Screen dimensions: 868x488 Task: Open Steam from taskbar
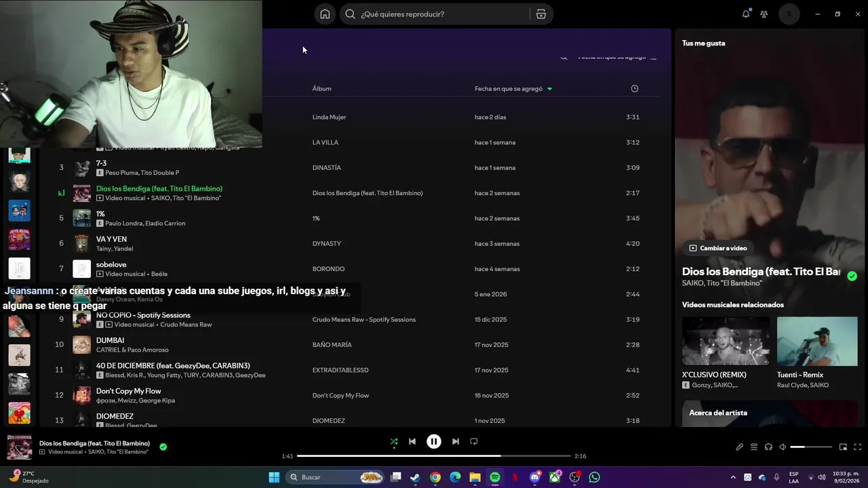(x=415, y=477)
